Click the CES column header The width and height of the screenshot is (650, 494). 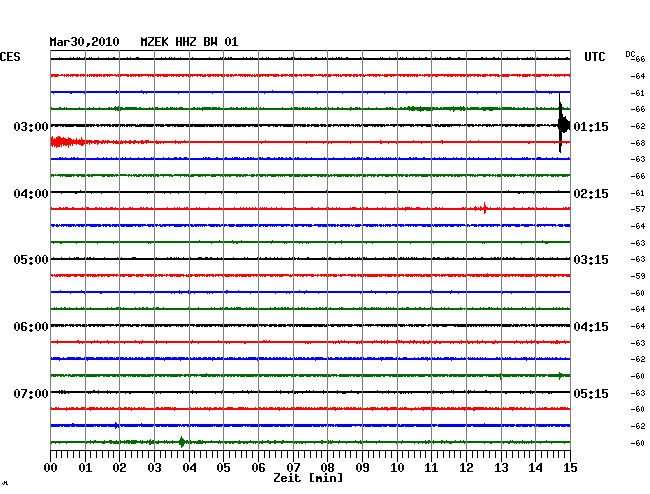pos(10,57)
